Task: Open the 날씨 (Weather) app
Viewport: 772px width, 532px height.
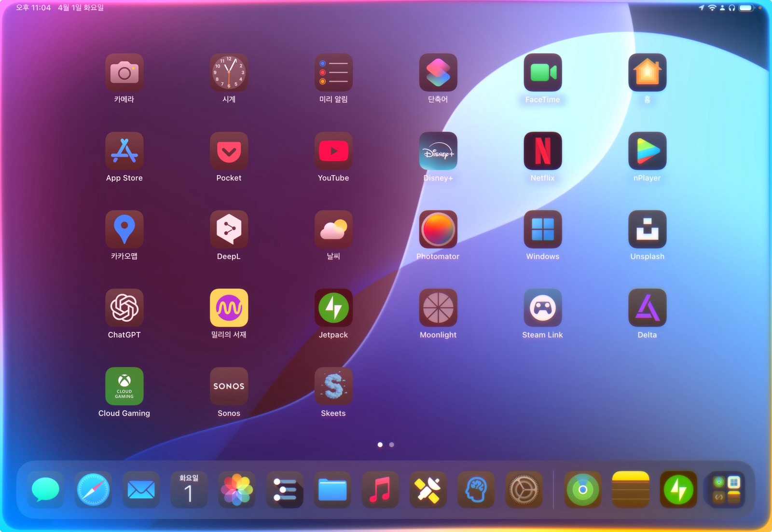Action: 333,229
